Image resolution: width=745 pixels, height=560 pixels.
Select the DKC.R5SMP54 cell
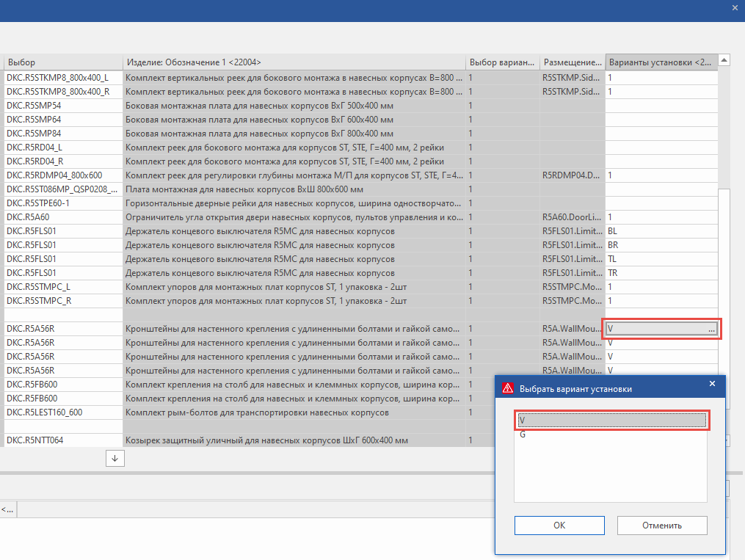[x=63, y=106]
